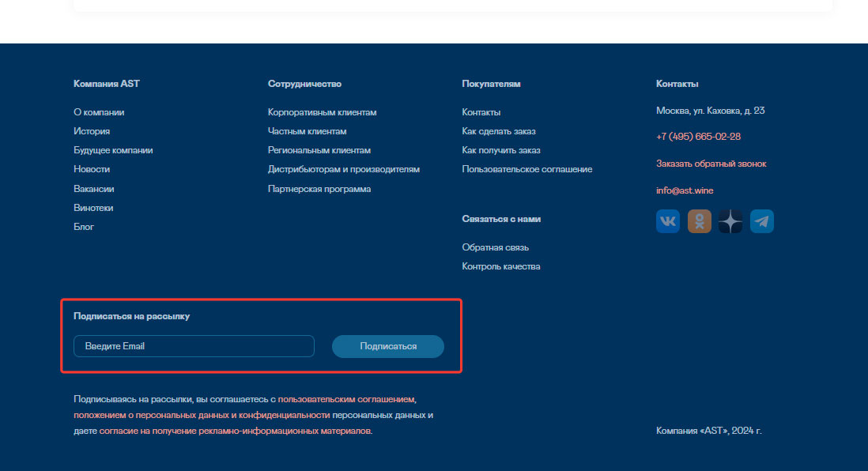
Task: Click the 'Покупателям' column heading
Action: pos(491,84)
